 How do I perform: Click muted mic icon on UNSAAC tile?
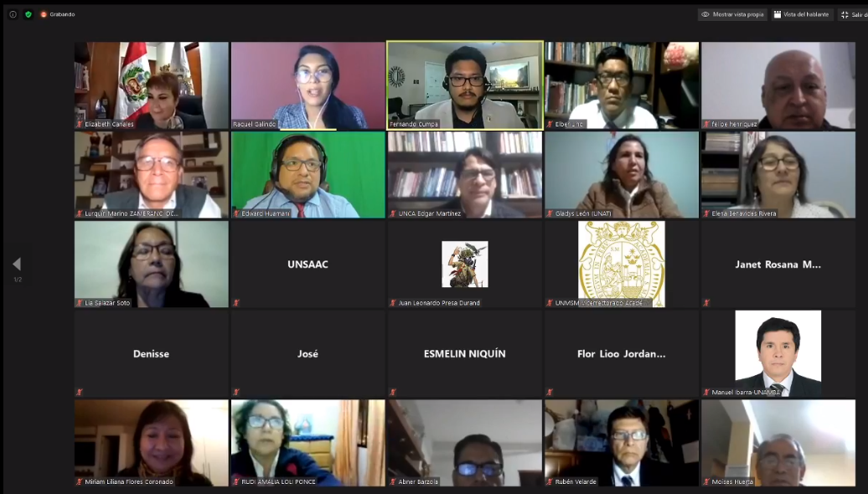point(236,302)
